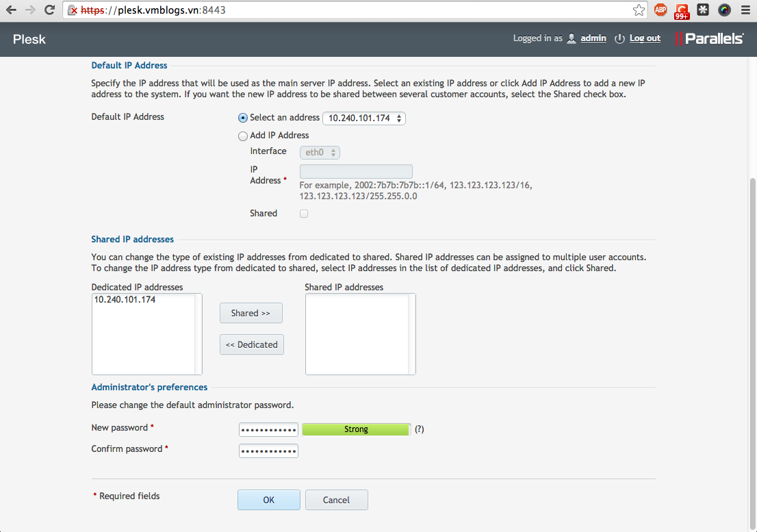The width and height of the screenshot is (757, 532).
Task: Select 10.240.101.174 in Dedicated IP list
Action: click(x=125, y=299)
